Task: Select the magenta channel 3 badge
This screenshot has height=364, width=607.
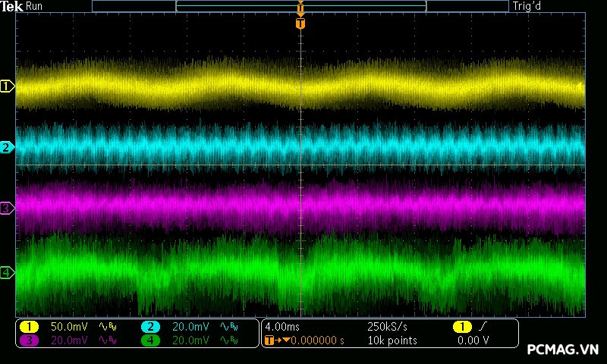Action: coord(29,340)
